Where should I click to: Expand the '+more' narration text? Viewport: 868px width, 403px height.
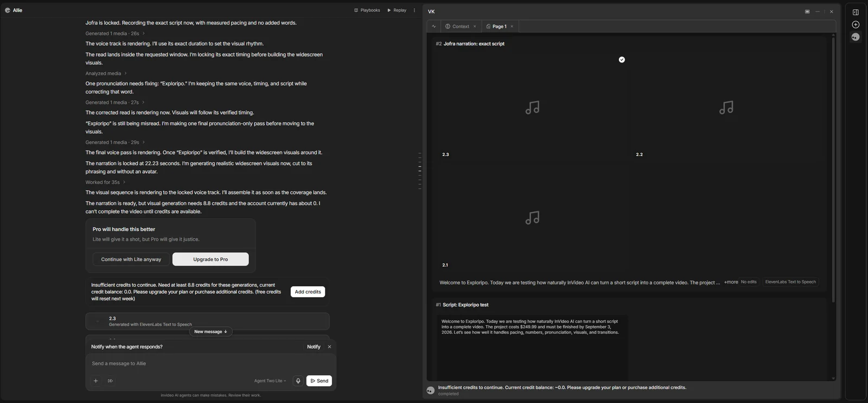tap(731, 282)
